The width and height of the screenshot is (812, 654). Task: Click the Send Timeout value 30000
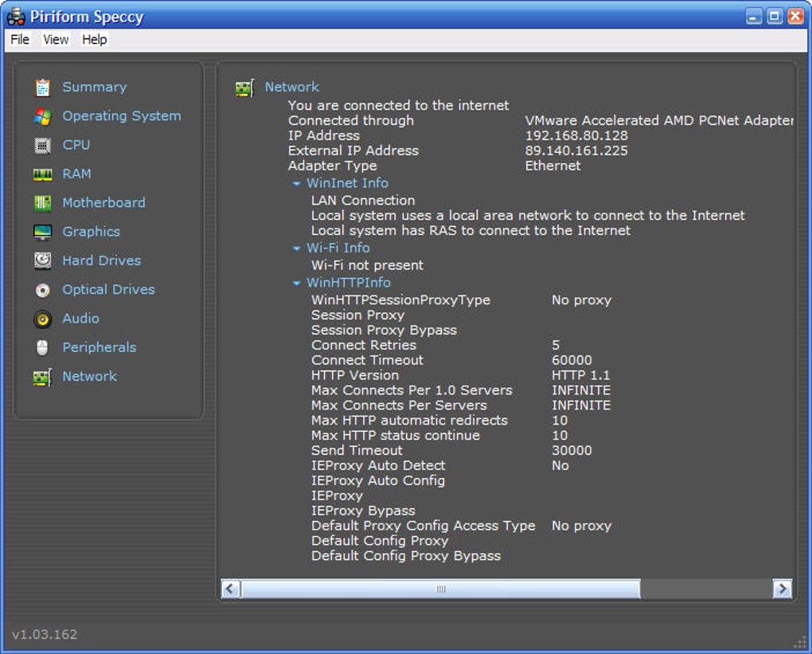coord(572,450)
